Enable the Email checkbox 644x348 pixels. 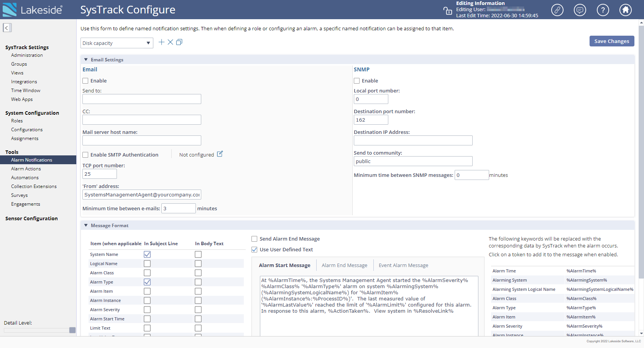click(85, 81)
